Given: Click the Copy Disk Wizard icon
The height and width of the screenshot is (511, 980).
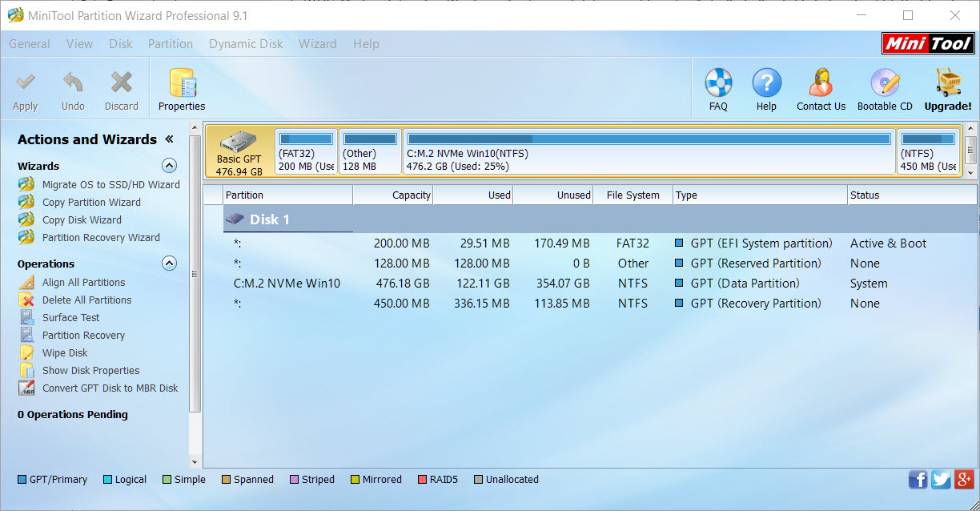Looking at the screenshot, I should click(x=27, y=219).
